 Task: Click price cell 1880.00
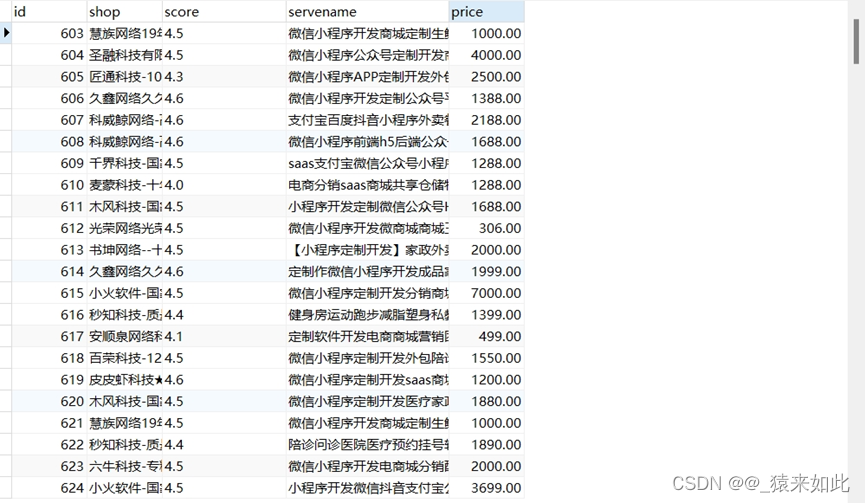(487, 402)
